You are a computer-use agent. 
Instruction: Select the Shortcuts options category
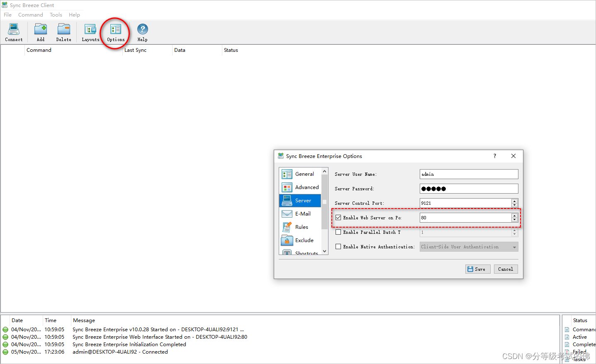point(300,252)
